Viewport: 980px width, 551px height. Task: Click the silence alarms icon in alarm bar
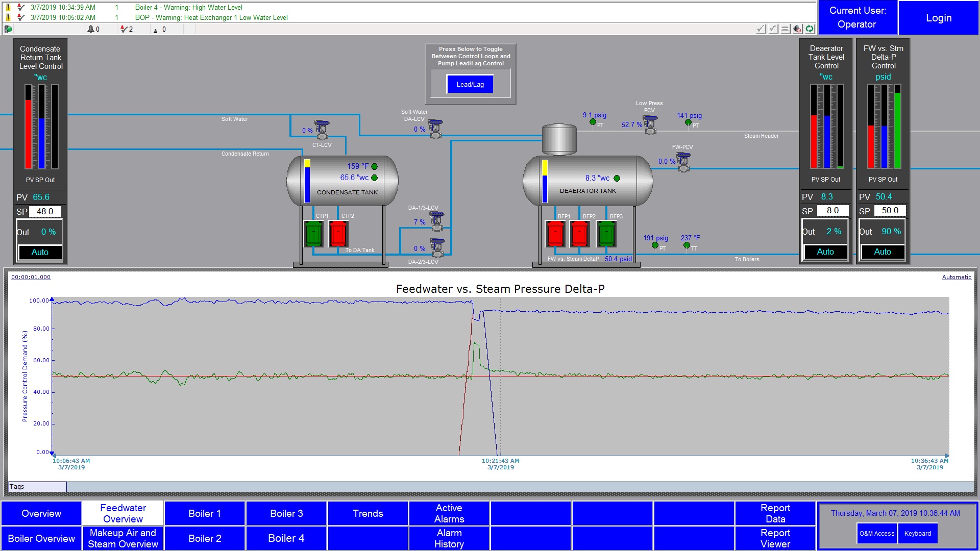click(797, 29)
